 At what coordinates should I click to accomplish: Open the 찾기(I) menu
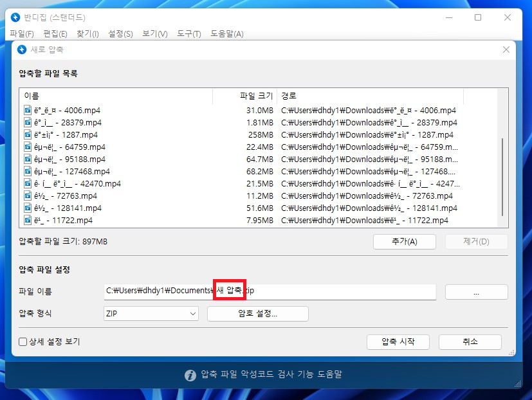pyautogui.click(x=87, y=33)
